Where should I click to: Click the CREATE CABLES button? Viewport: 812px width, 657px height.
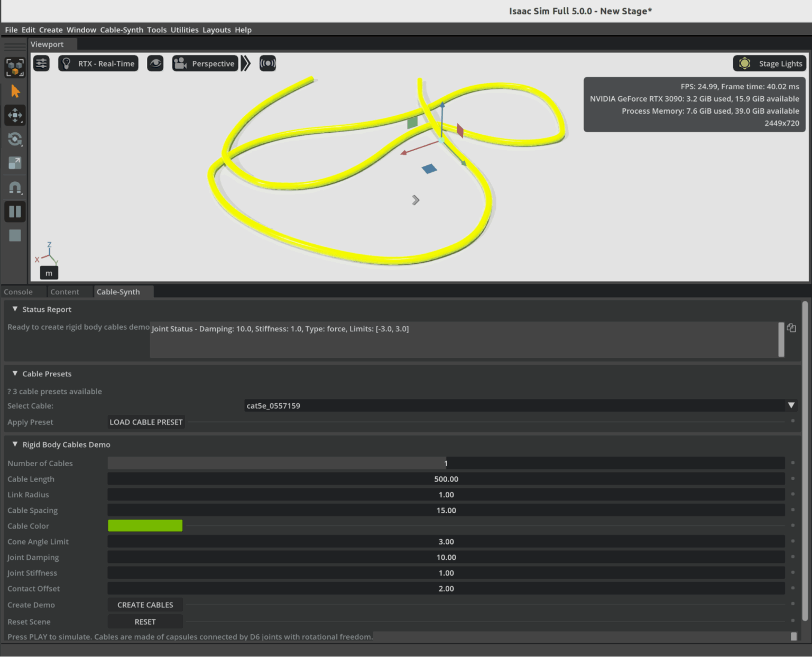[145, 605]
